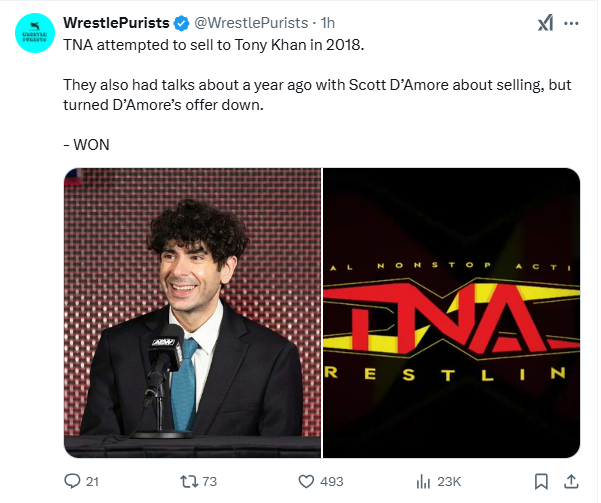The image size is (601, 503).
Task: Bookmark this WrestlePurists post
Action: click(x=541, y=481)
